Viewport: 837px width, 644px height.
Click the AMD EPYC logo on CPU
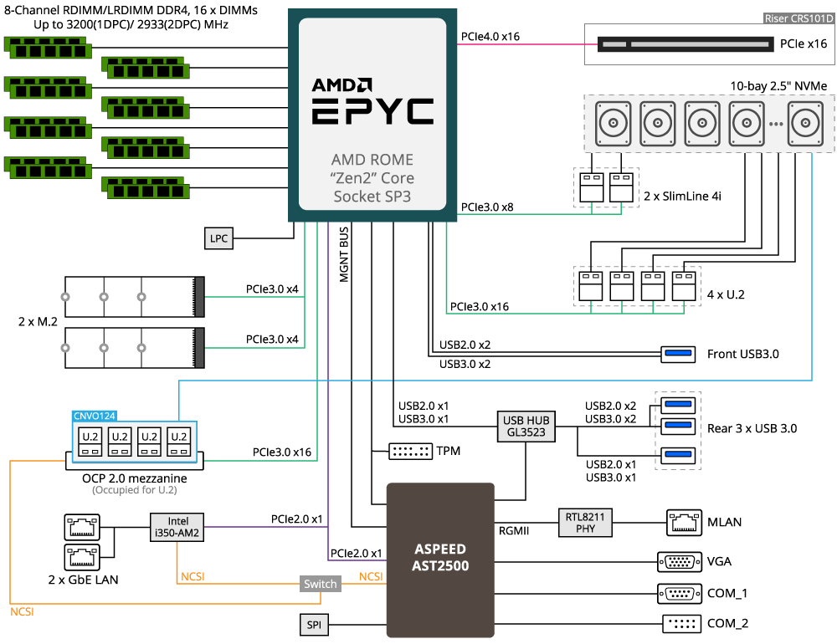click(372, 101)
